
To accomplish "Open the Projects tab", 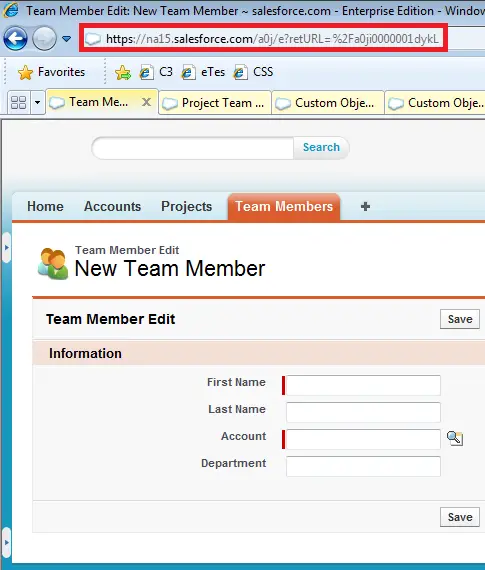I will point(187,206).
